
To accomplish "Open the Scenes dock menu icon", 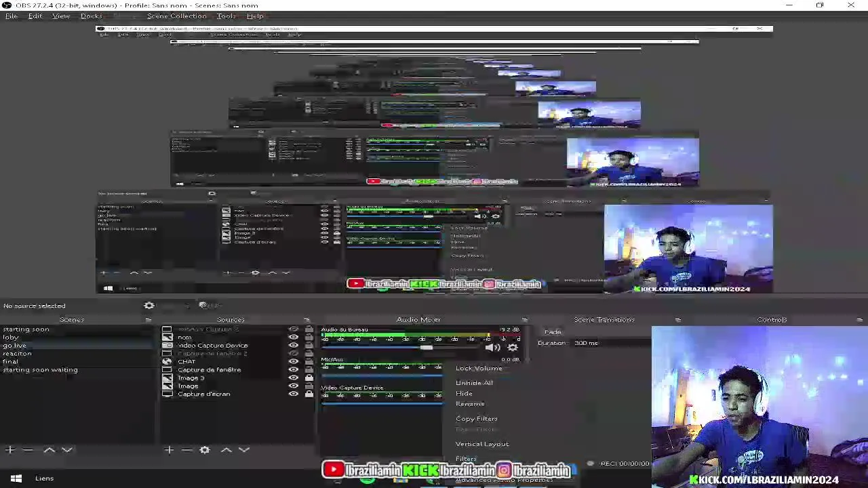I will tap(149, 319).
